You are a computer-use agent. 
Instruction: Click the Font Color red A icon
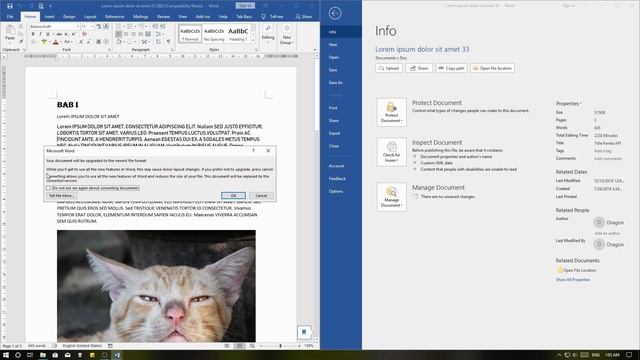(56, 42)
